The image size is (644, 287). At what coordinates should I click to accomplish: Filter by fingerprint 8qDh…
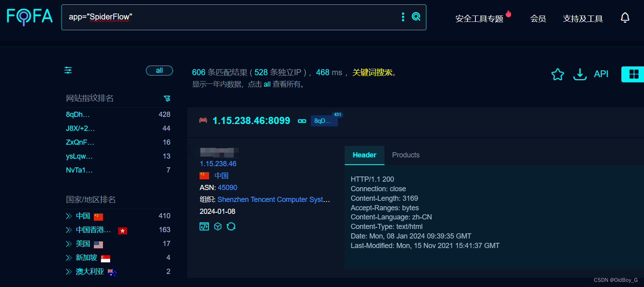tap(78, 114)
